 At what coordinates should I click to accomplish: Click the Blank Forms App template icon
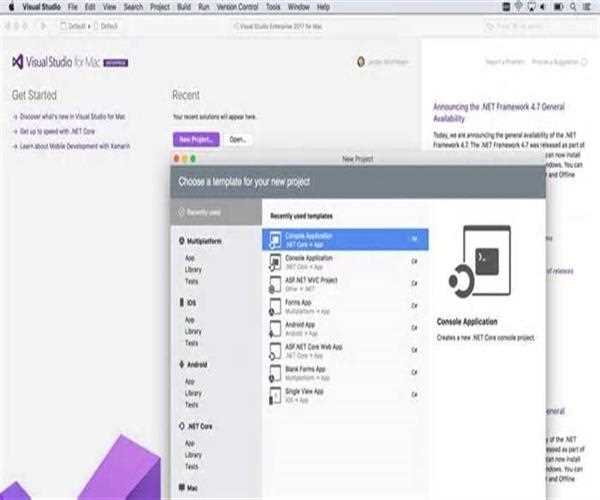click(x=276, y=372)
